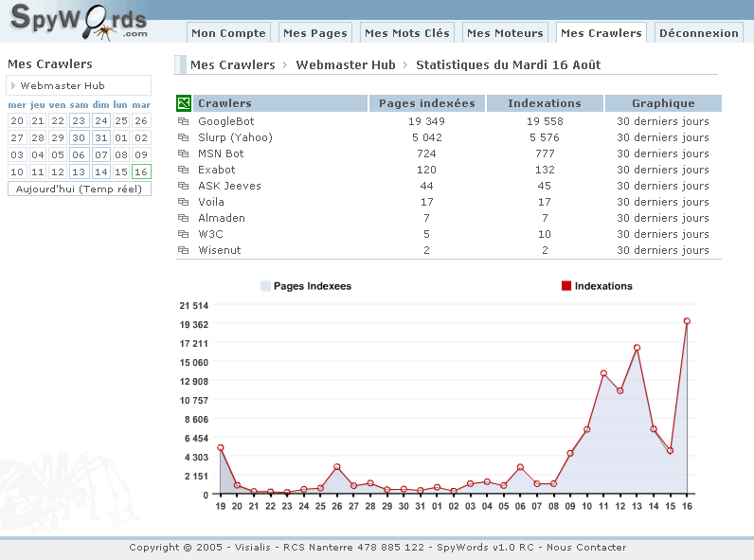Select calendar day 20

(17, 120)
